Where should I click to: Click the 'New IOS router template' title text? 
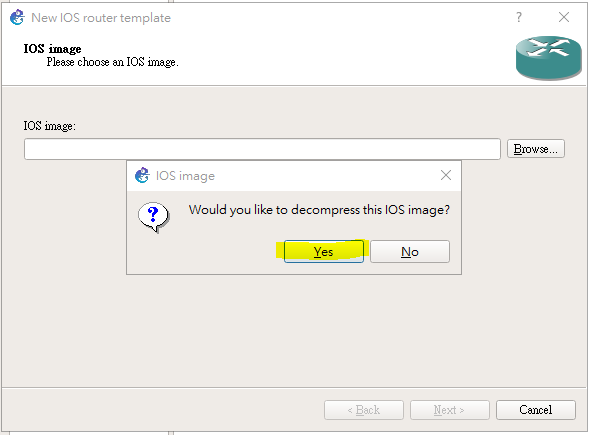pyautogui.click(x=101, y=18)
